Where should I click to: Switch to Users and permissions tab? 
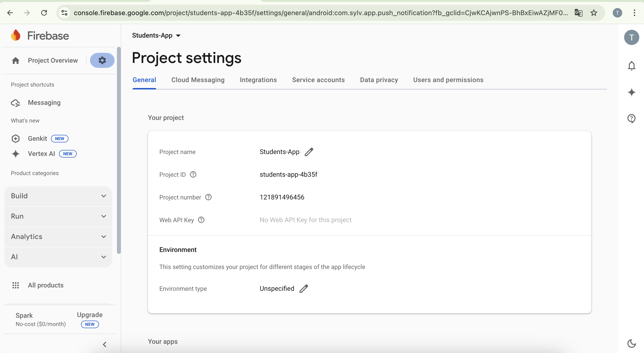pyautogui.click(x=448, y=80)
